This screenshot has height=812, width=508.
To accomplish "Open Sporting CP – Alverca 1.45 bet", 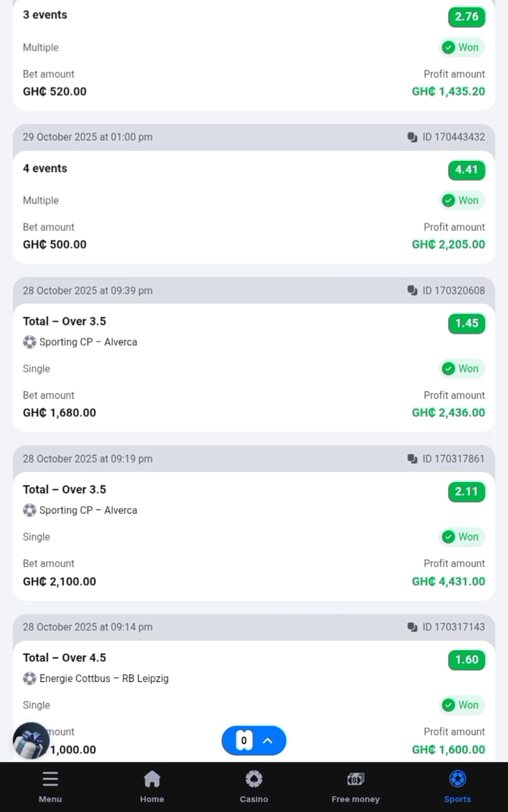I will tap(88, 342).
